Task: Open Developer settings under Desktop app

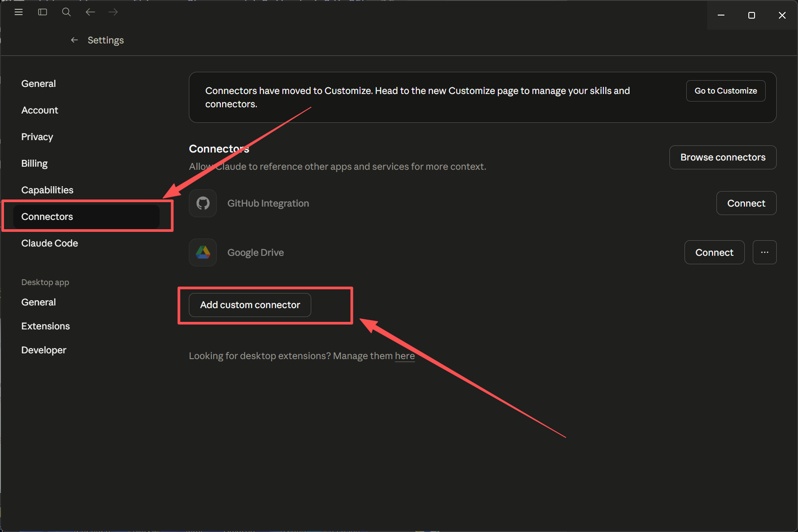Action: [44, 350]
